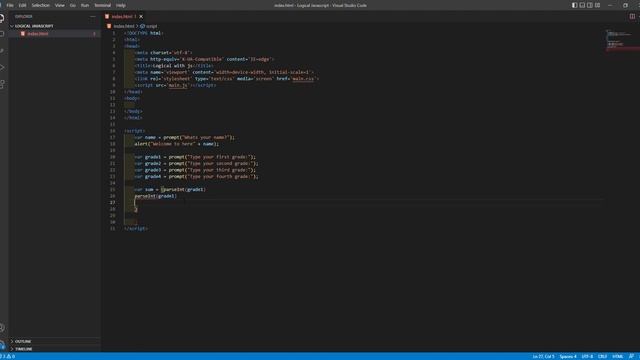Select the index.html editor tab

pyautogui.click(x=124, y=16)
